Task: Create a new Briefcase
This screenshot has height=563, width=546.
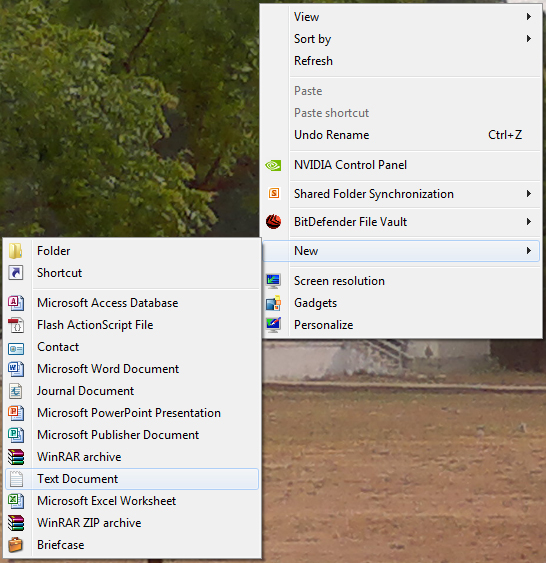Action: pos(132,545)
